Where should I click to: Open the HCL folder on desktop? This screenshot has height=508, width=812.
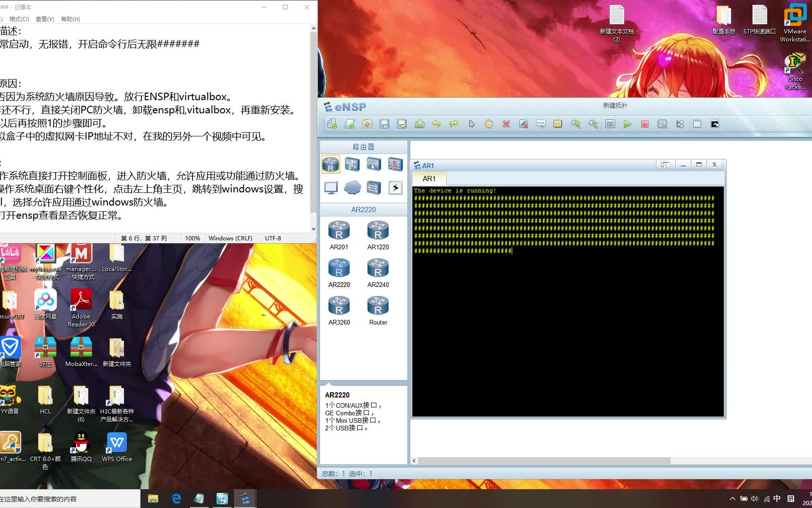pos(45,399)
